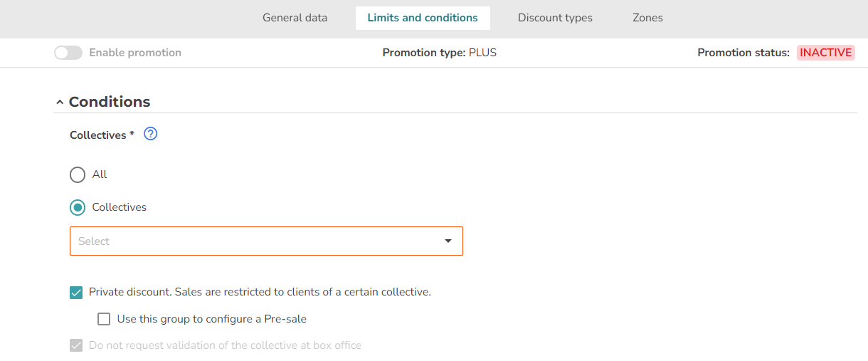
Task: Toggle the Enable promotion switch
Action: coord(68,53)
